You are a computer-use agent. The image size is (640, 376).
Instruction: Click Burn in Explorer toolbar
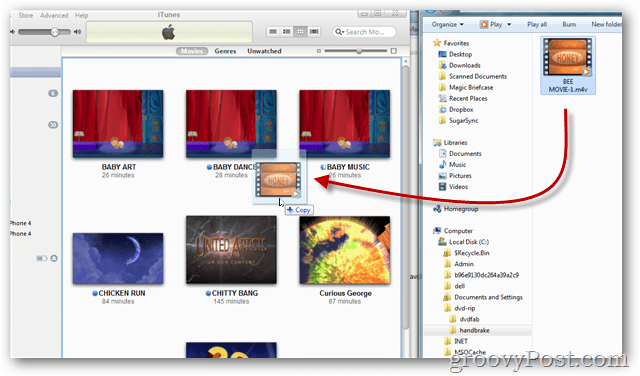[569, 24]
